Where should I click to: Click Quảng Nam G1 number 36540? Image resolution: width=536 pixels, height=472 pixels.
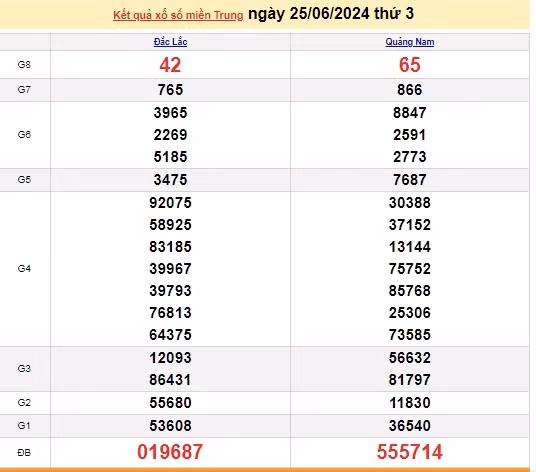[410, 426]
